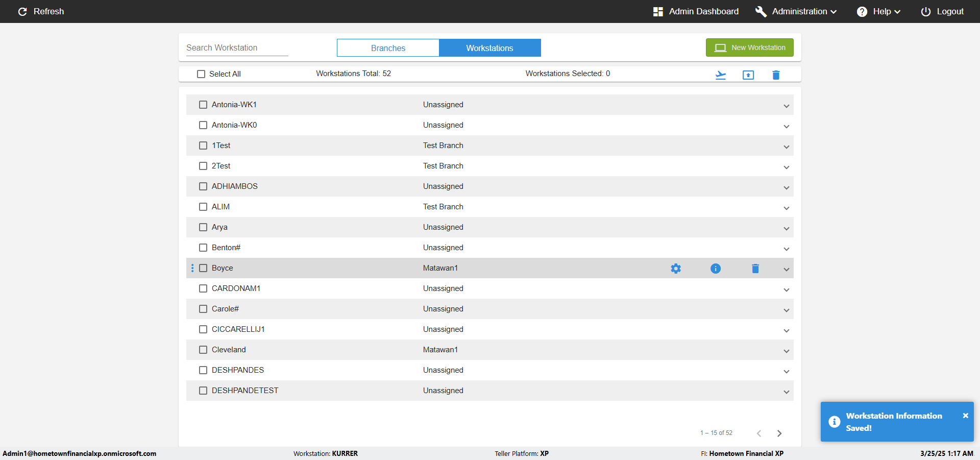Screen dimensions: 980x460
Task: Expand the Carole# row chevron
Action: [x=786, y=310]
